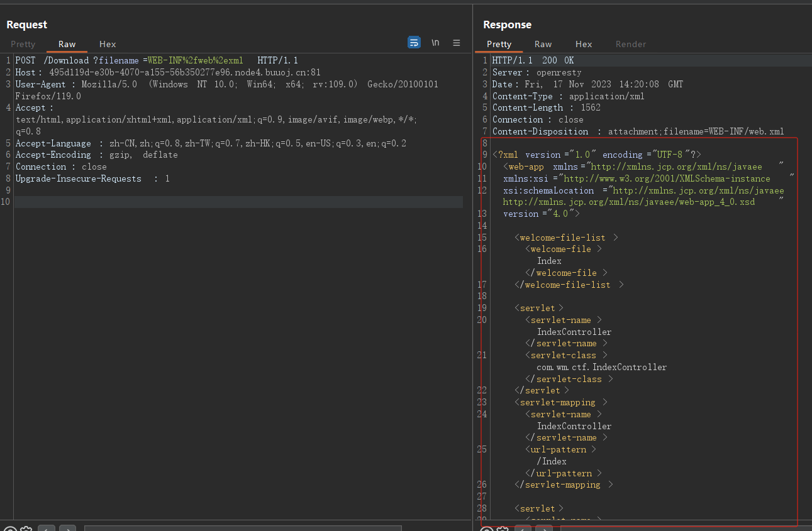812x531 pixels.
Task: Click Connection: close in the Request
Action: pos(61,167)
